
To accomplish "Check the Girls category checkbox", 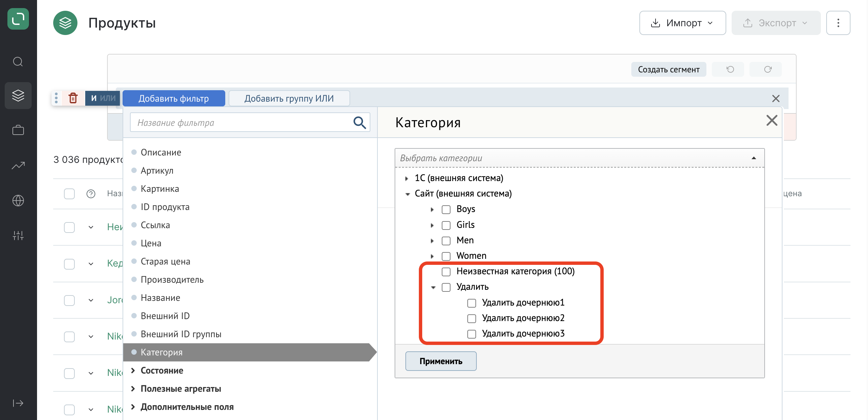I will 446,225.
